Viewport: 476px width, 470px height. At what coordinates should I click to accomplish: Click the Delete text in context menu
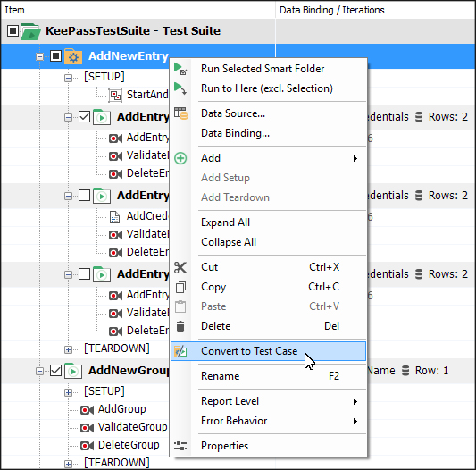point(216,326)
